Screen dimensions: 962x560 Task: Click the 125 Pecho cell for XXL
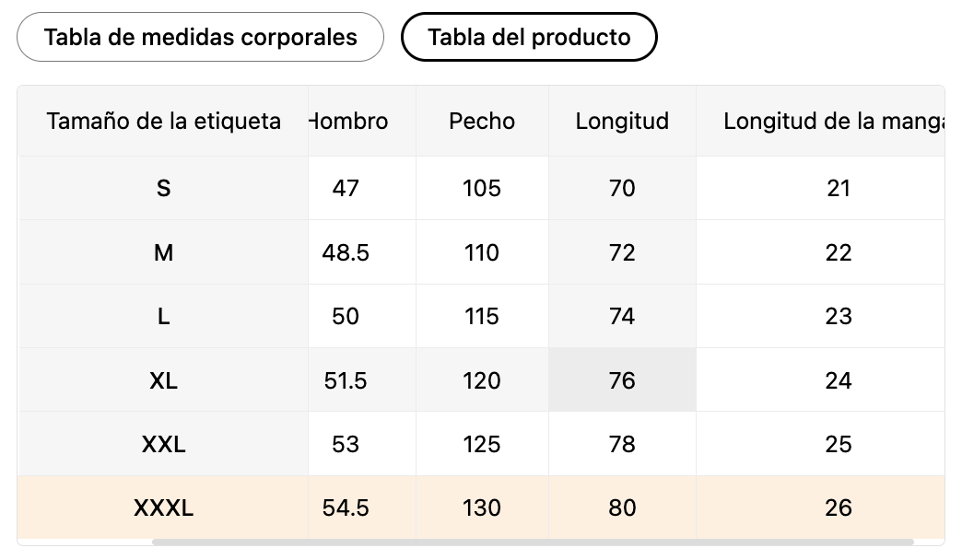[482, 444]
